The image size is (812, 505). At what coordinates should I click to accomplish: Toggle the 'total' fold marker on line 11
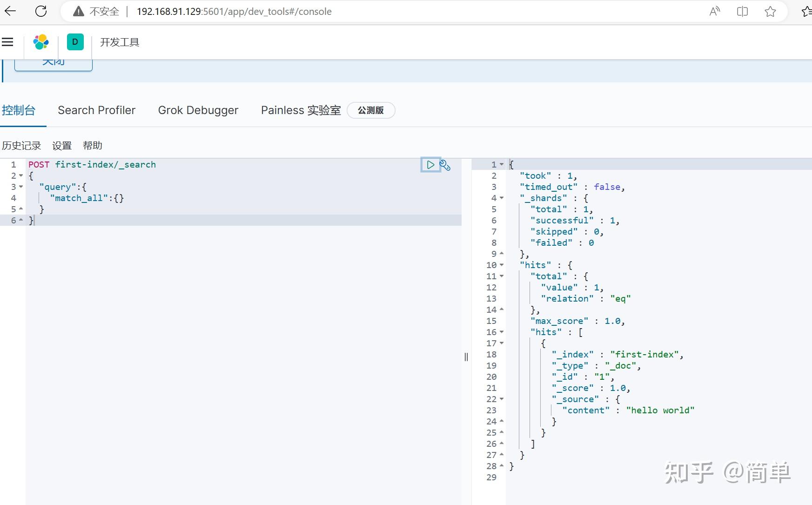pyautogui.click(x=502, y=276)
